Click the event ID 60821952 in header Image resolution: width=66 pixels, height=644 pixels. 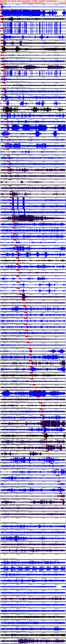point(4,1)
